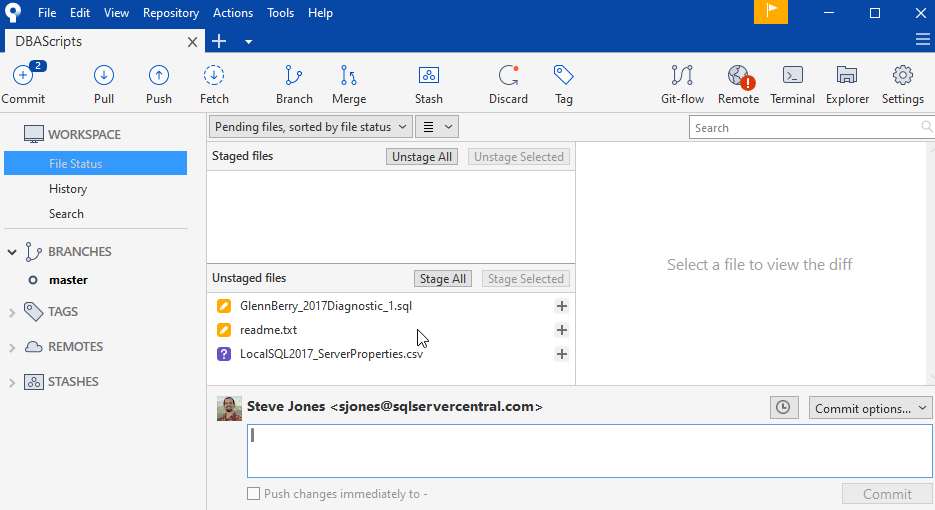Viewport: 935px width, 510px height.
Task: Click the Stage All button
Action: pos(443,279)
